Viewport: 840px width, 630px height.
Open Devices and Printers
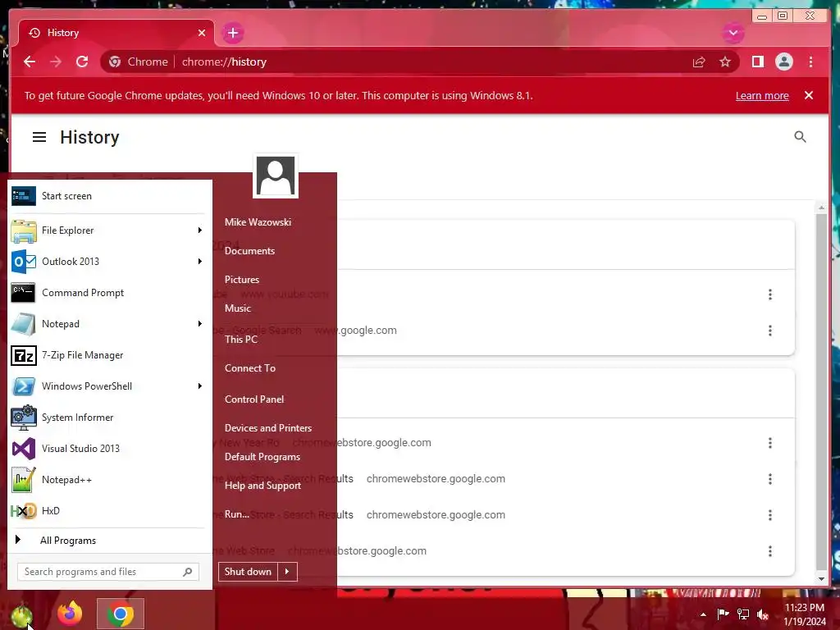268,428
